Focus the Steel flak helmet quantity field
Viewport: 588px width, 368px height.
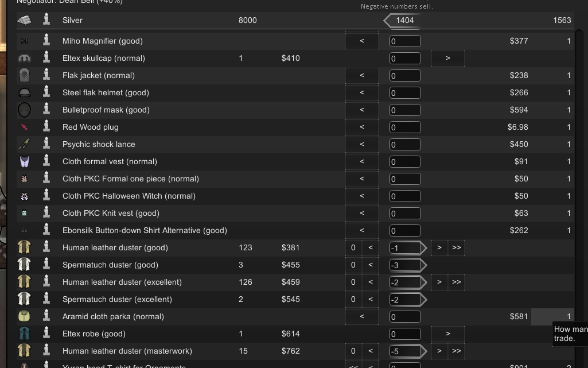405,93
